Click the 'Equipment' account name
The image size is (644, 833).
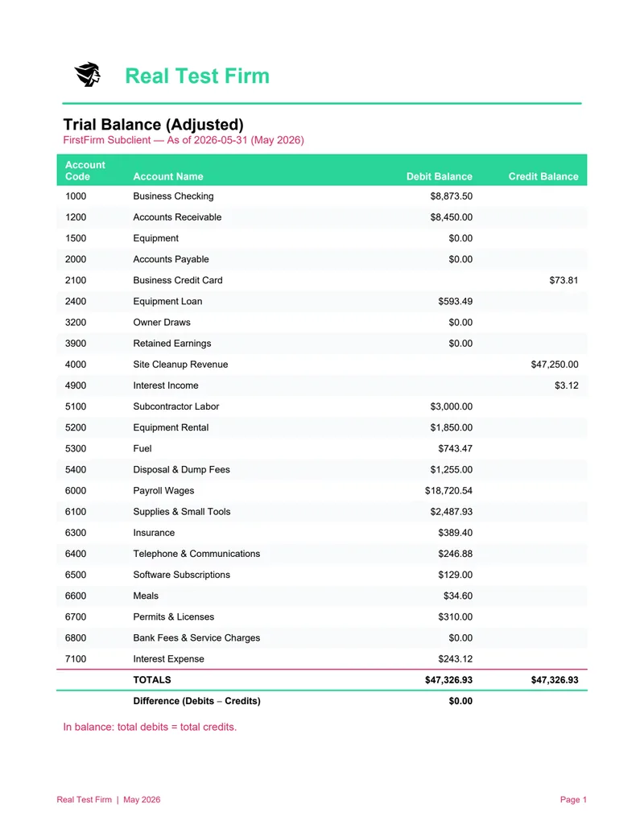[x=155, y=238]
